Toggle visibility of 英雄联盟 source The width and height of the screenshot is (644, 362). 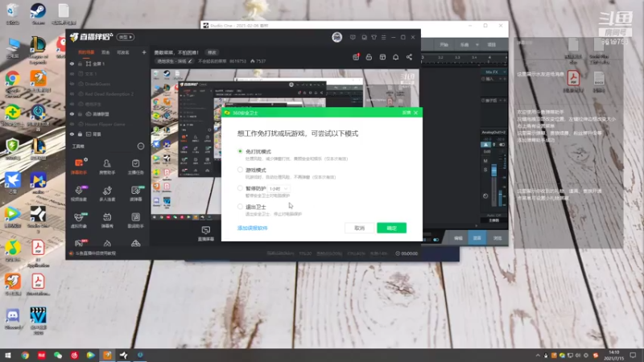72,114
